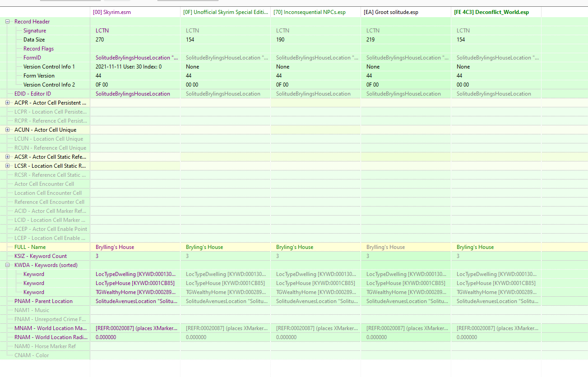Select the Form Version row label
This screenshot has width=588, height=377.
(39, 76)
